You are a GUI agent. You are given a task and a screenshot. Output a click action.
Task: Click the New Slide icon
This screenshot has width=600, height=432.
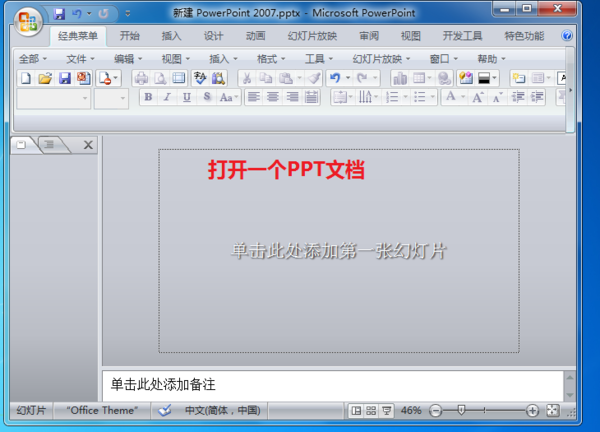coord(519,78)
